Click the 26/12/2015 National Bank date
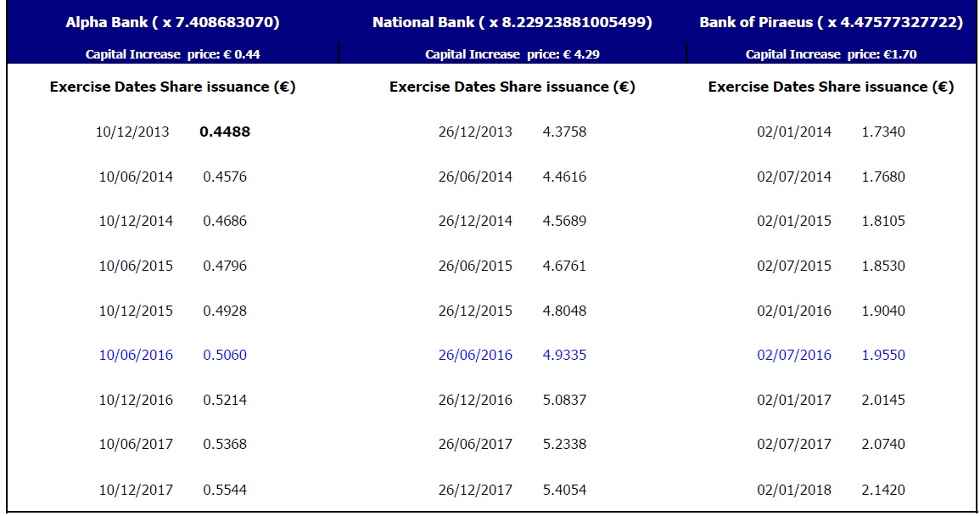The height and width of the screenshot is (516, 980). (475, 311)
